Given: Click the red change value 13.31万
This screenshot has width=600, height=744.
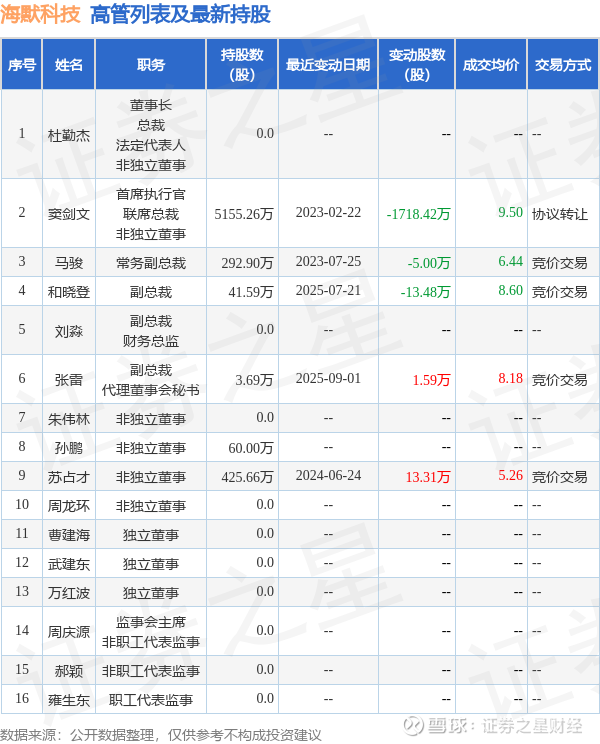Looking at the screenshot, I should pyautogui.click(x=428, y=477).
